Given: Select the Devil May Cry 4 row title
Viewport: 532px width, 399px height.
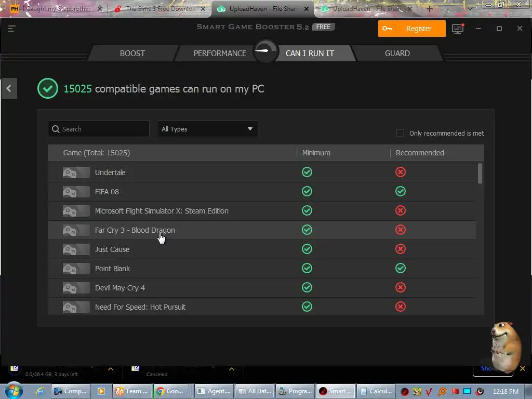Looking at the screenshot, I should coord(120,288).
